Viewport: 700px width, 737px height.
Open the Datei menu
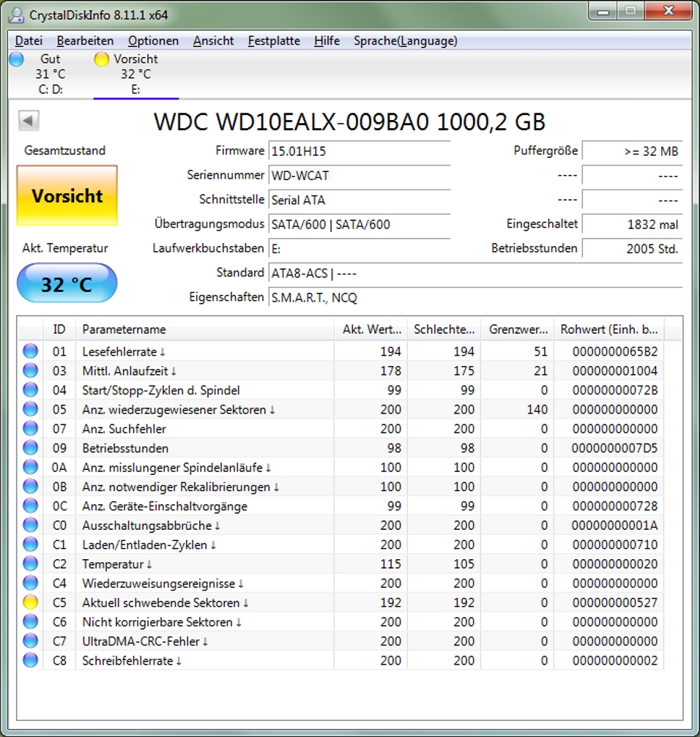pyautogui.click(x=29, y=41)
